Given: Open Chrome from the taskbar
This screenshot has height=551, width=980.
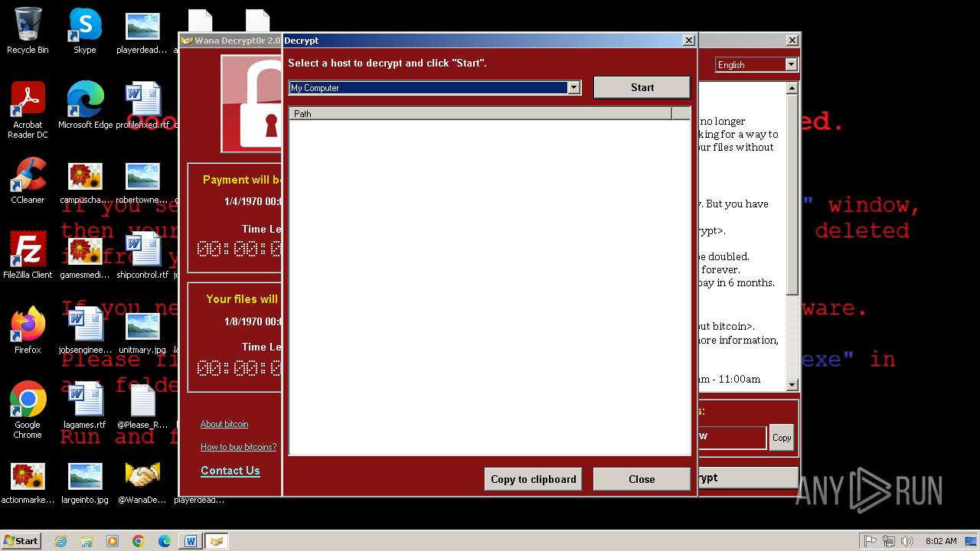Looking at the screenshot, I should coord(139,541).
